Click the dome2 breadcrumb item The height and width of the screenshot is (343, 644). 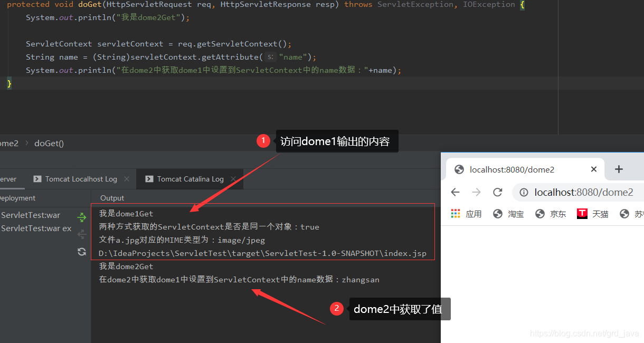coord(9,143)
